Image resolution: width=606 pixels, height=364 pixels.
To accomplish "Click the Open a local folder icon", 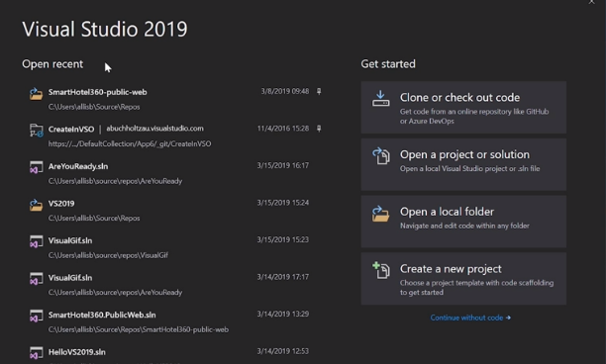I will tap(380, 214).
